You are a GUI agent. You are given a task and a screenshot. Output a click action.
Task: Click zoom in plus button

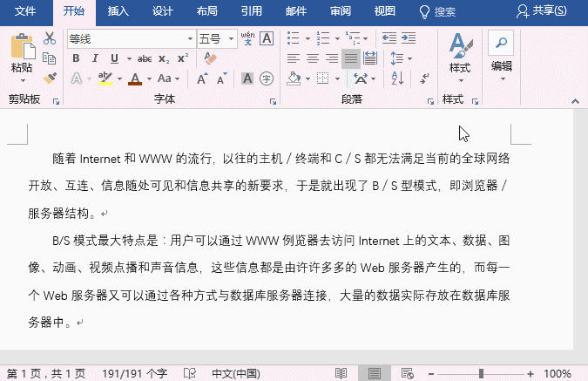tap(531, 374)
